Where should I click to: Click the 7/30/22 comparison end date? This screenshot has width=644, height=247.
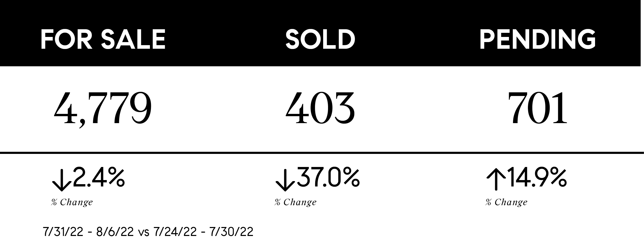(231, 232)
